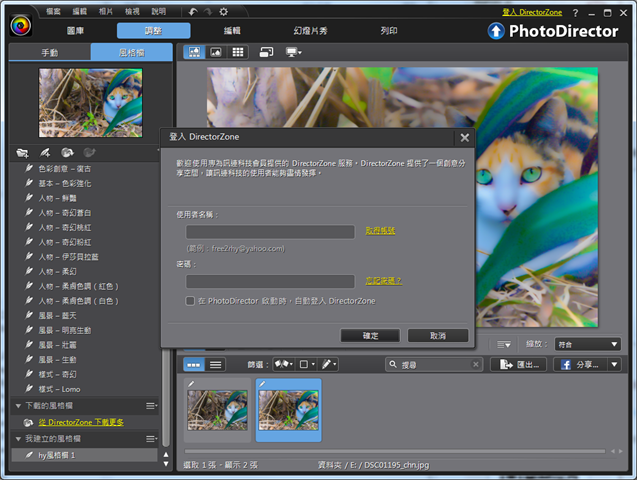Open the edited-photo filter dropdown
This screenshot has height=480, width=637.
tap(329, 364)
